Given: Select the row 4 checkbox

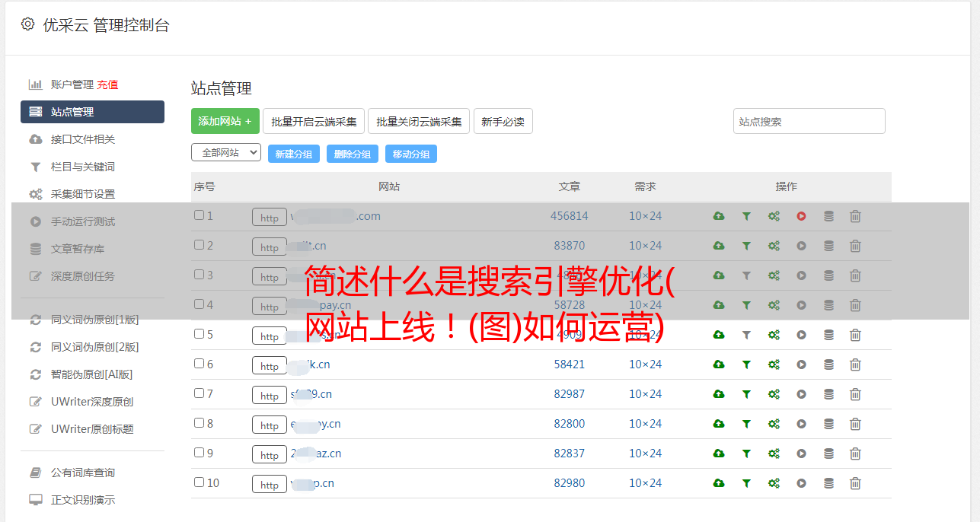Looking at the screenshot, I should tap(199, 304).
